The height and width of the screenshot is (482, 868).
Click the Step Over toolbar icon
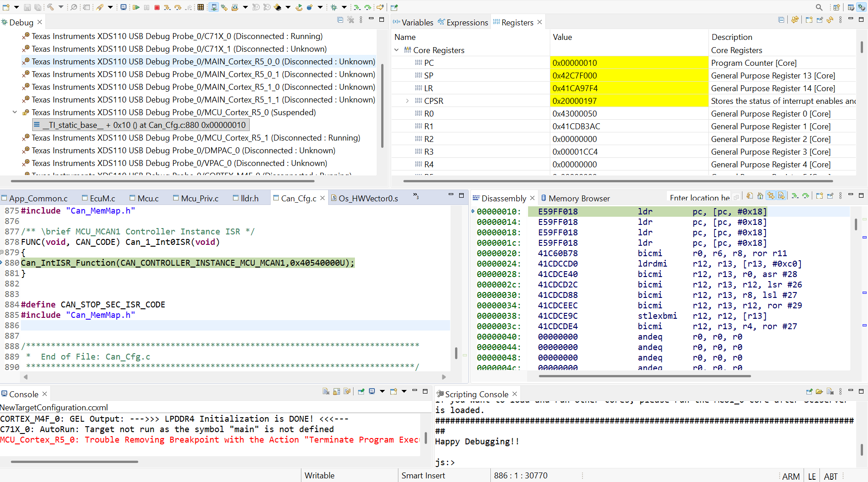[178, 7]
